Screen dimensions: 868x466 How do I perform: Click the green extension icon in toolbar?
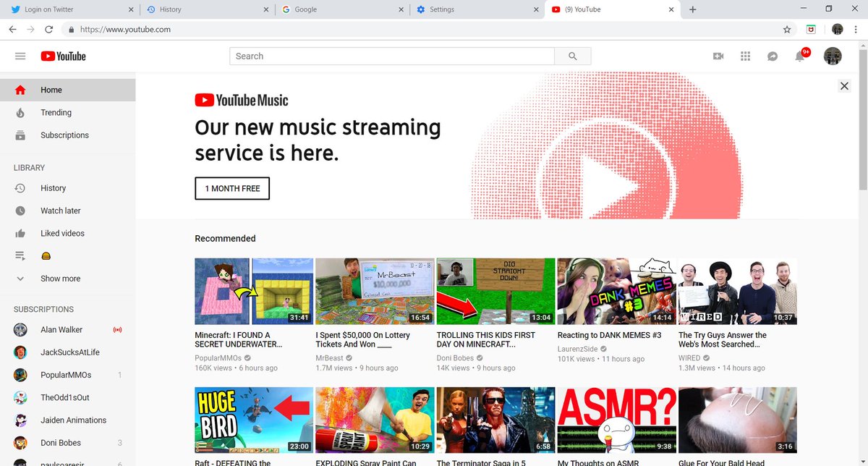click(812, 30)
